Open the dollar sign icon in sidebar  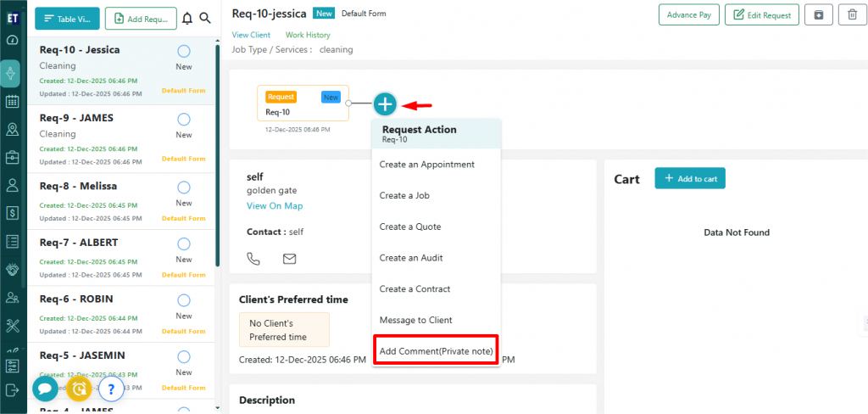point(12,213)
